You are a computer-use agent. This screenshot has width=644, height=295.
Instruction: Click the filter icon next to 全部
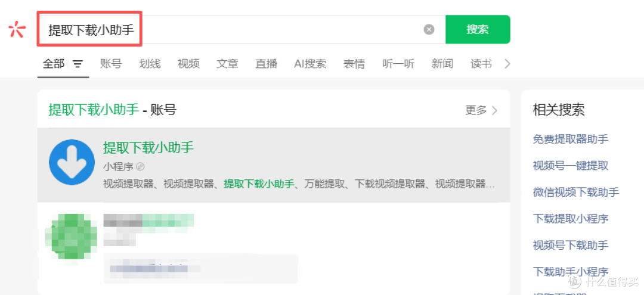pos(78,64)
